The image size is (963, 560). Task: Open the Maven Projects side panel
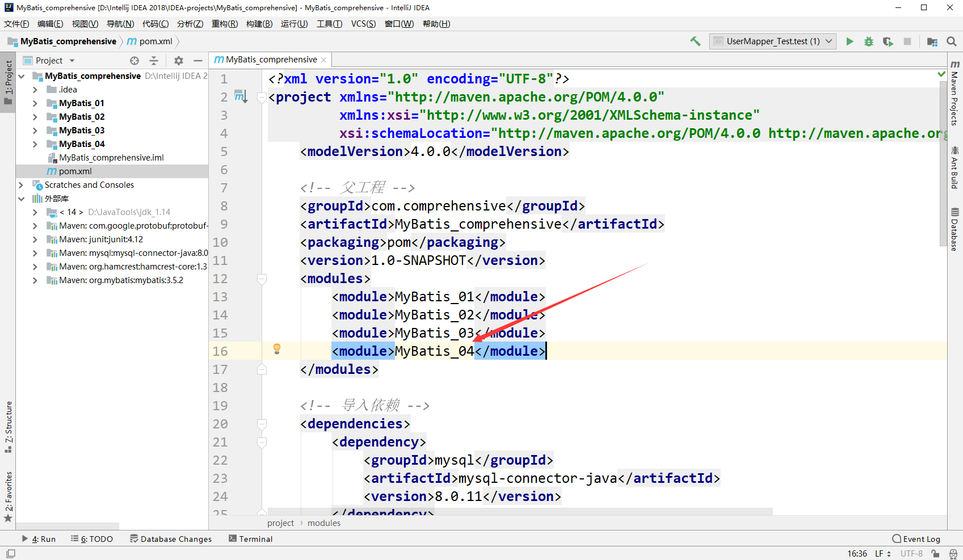(x=955, y=93)
